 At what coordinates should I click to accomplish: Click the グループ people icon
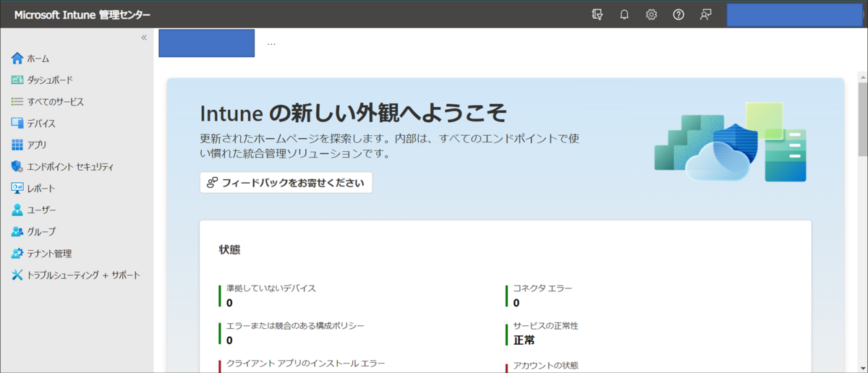coord(17,232)
